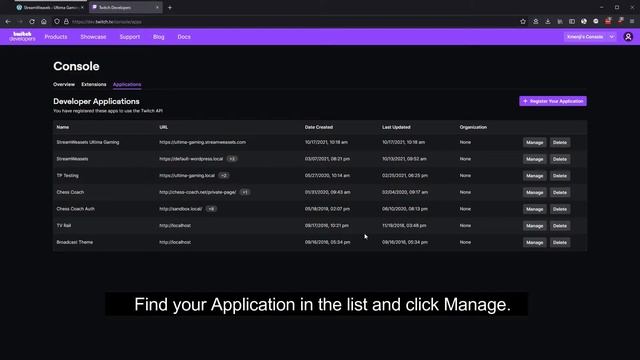Click Register Your Application button
The image size is (640, 360).
553,101
